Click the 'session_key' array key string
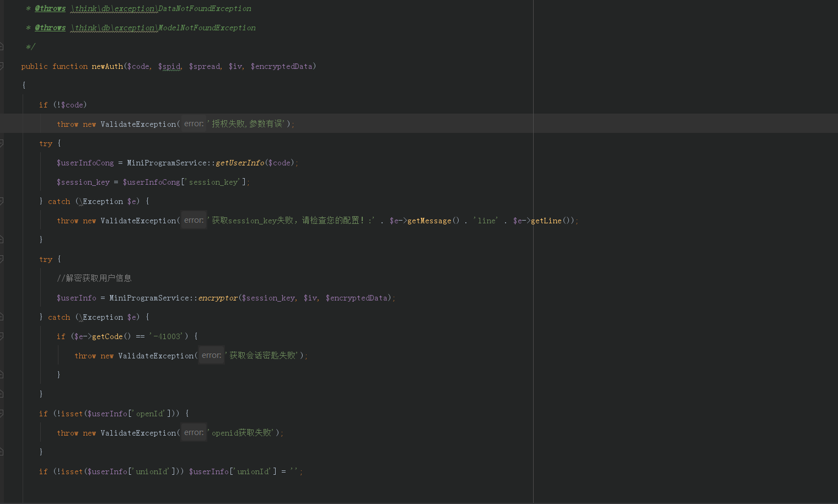 (213, 182)
